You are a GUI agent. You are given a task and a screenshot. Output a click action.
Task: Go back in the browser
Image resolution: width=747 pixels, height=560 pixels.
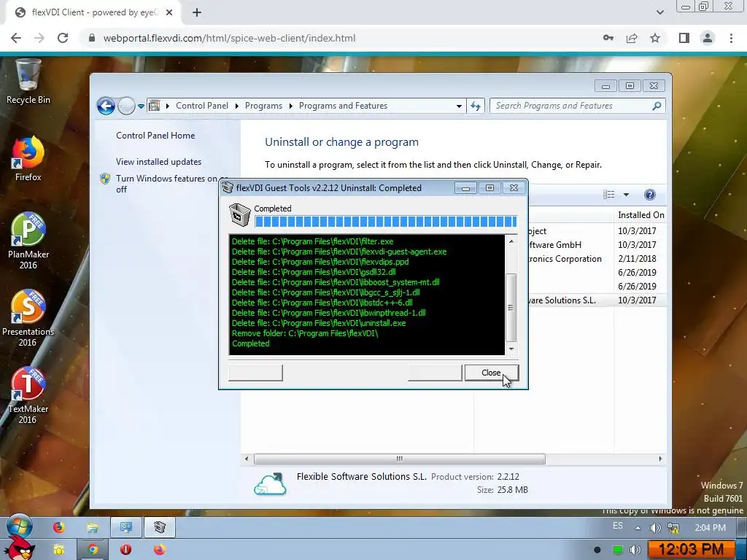coord(16,38)
